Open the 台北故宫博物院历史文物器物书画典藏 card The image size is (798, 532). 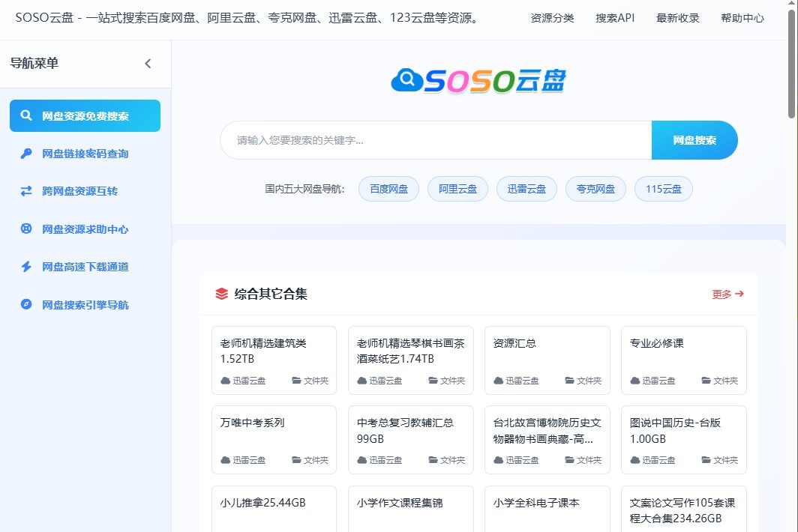pos(547,440)
